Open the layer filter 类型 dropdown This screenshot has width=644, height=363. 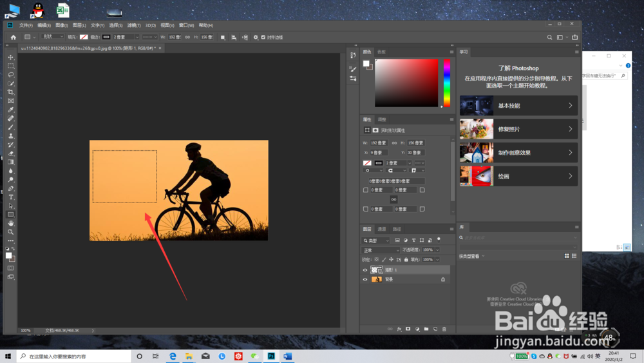(x=376, y=240)
